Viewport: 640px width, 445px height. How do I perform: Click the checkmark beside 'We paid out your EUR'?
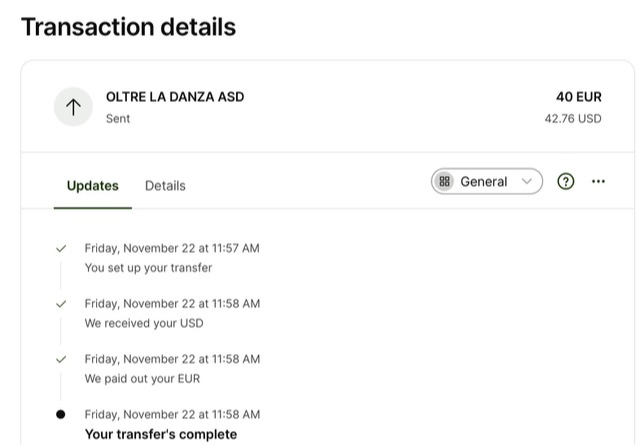click(x=61, y=359)
